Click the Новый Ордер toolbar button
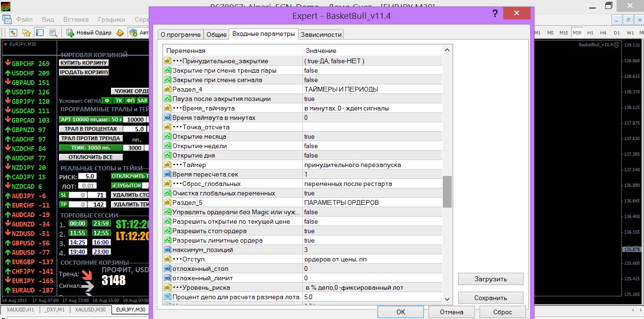Viewport: 644px width, 319px height. coord(89,33)
